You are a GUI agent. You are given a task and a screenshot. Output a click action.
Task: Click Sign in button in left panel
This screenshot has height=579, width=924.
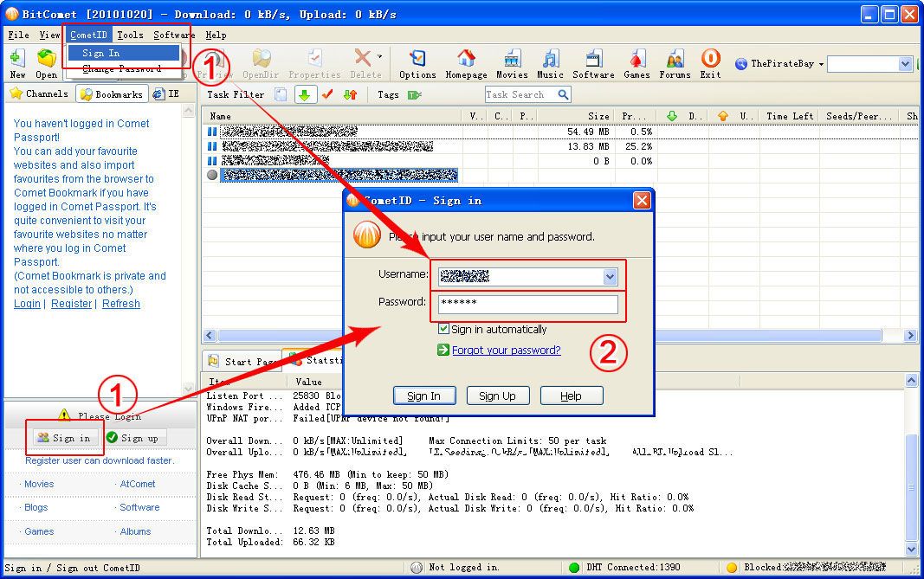(64, 438)
